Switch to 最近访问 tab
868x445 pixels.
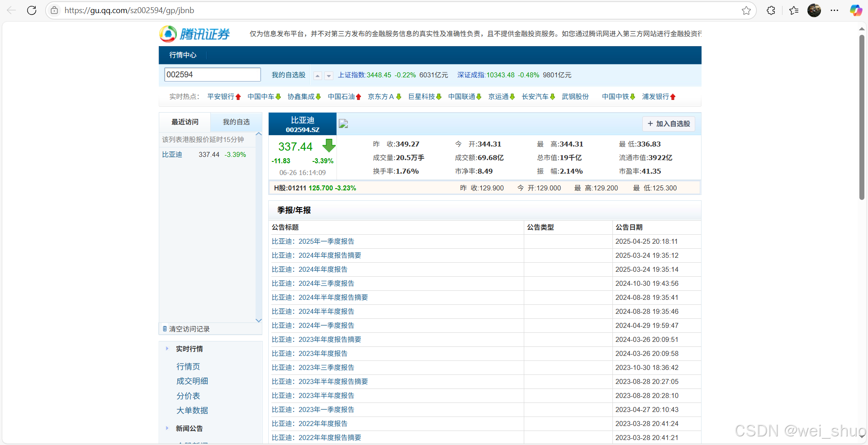click(185, 122)
